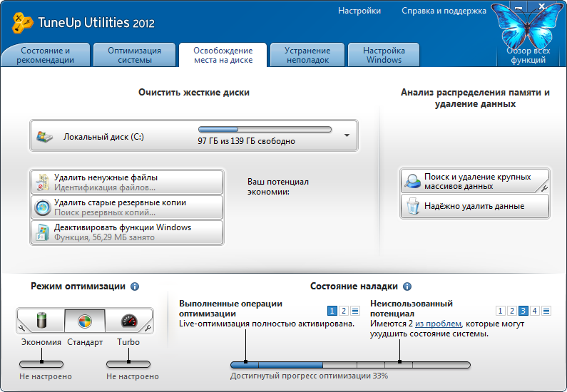This screenshot has width=567, height=392.
Task: Activate Turbo optimization mode
Action: 128,321
